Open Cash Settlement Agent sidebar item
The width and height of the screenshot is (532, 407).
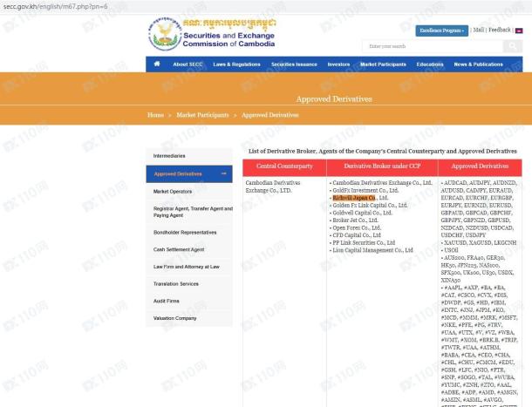[189, 249]
